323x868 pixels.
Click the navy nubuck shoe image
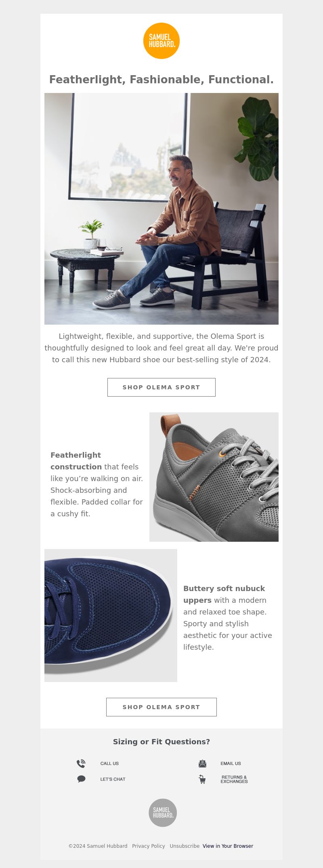click(x=111, y=615)
